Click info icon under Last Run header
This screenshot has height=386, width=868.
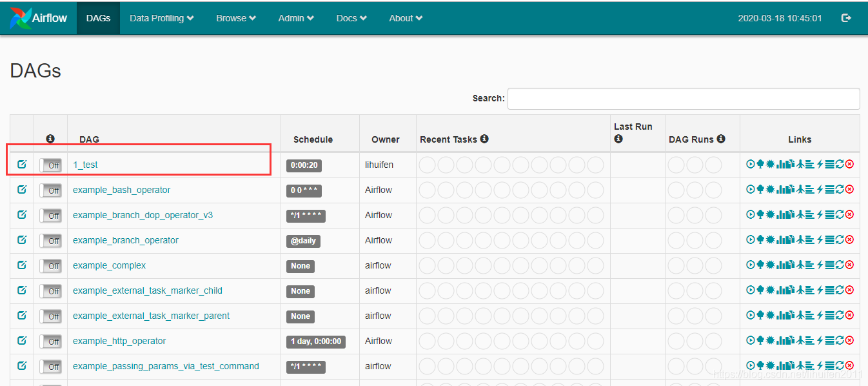[x=618, y=139]
